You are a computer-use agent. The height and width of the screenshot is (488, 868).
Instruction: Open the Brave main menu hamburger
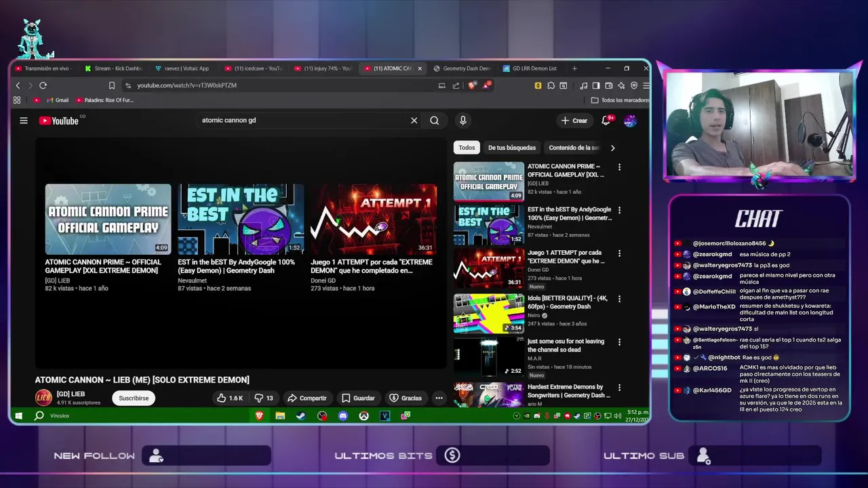(x=646, y=85)
